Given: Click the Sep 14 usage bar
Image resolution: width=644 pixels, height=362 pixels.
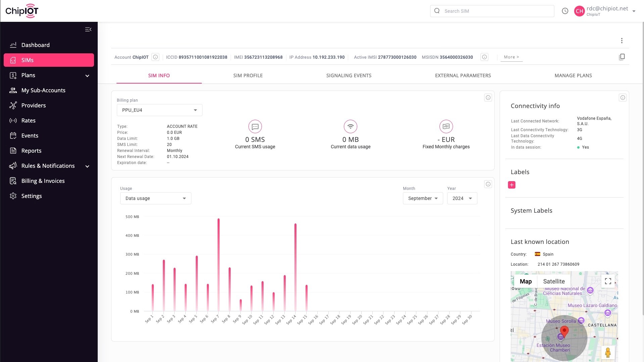Looking at the screenshot, I should (x=295, y=267).
